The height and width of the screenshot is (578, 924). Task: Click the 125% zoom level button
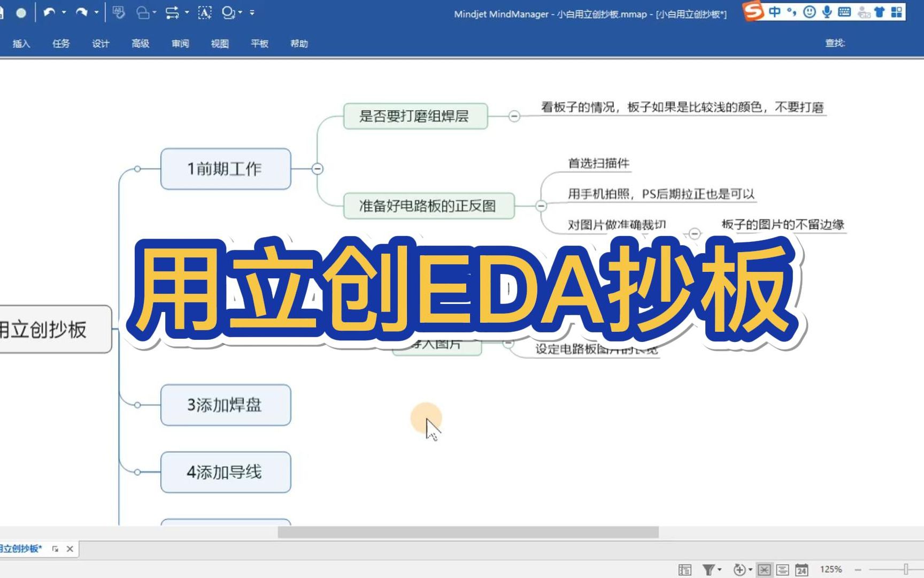pyautogui.click(x=832, y=569)
